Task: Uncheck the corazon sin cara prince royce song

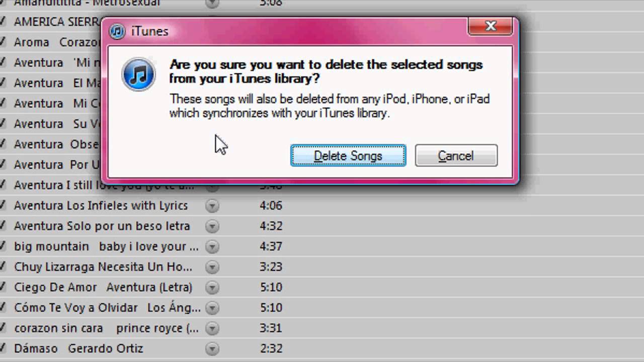Action: [x=3, y=328]
